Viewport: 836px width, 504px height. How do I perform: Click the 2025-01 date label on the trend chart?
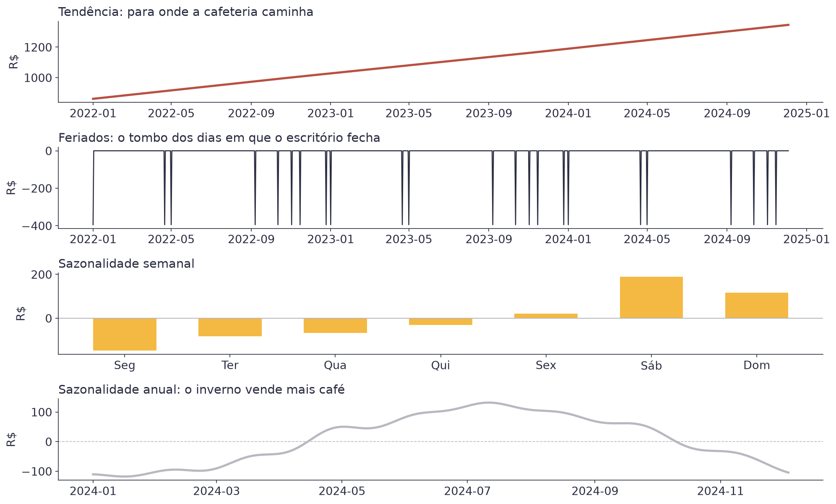[x=807, y=113]
